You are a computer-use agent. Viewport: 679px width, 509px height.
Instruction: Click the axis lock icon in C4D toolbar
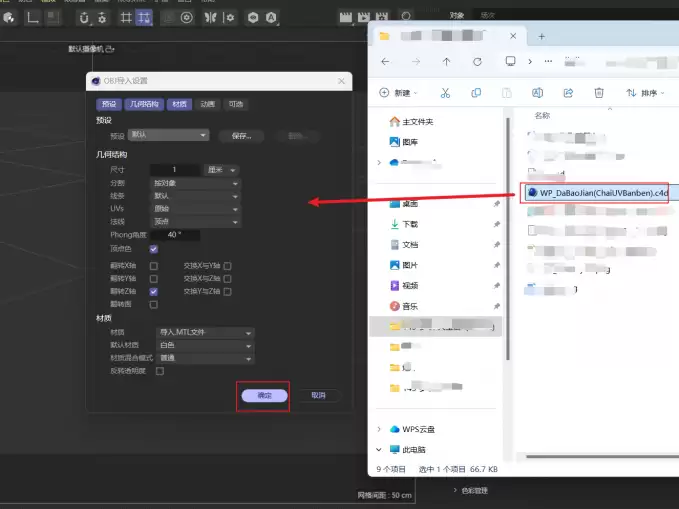click(32, 18)
